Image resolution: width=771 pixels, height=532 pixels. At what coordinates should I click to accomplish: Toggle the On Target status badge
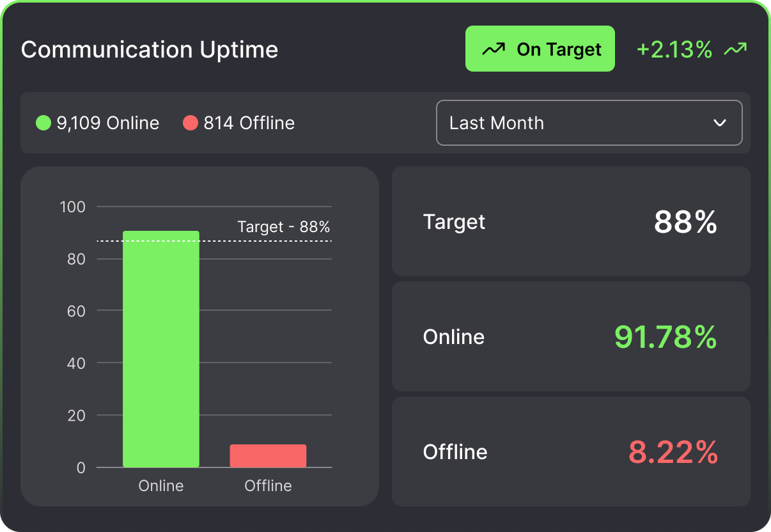(540, 48)
